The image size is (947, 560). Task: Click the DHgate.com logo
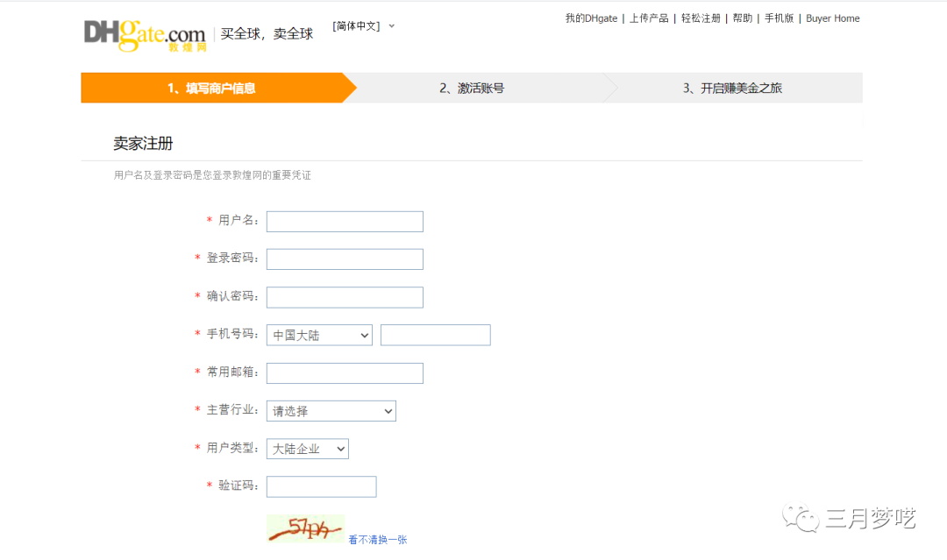[x=145, y=35]
